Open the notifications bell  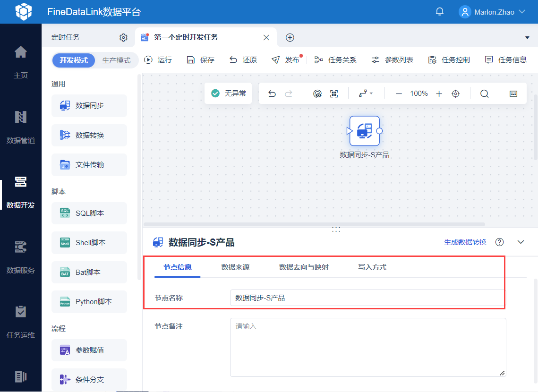point(440,12)
